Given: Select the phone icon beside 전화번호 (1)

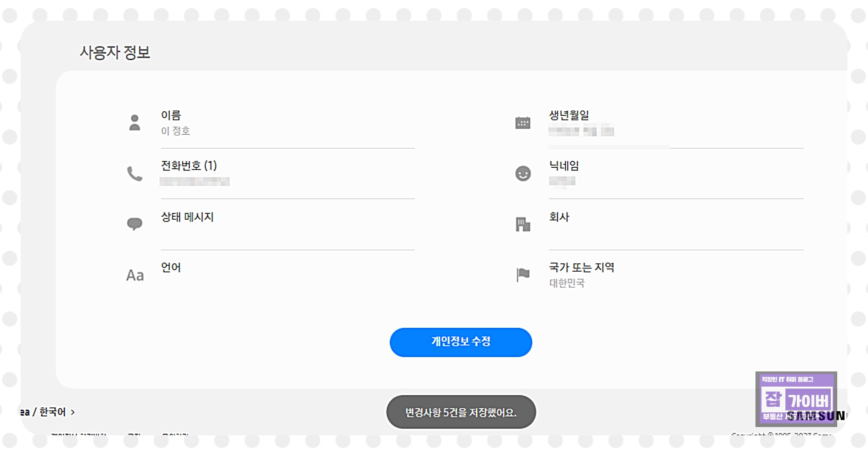Looking at the screenshot, I should coord(134,174).
